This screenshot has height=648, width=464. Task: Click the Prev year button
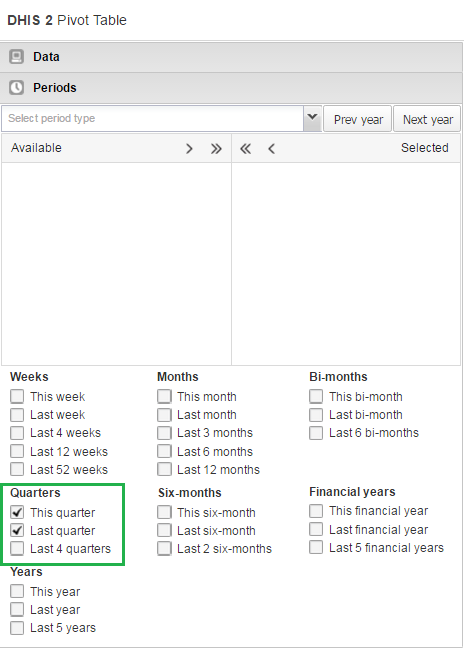(357, 119)
